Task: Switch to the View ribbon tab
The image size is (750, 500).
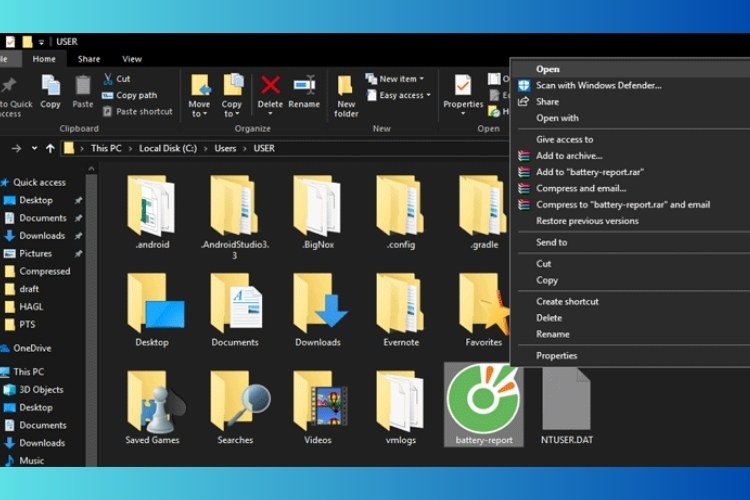Action: (x=132, y=59)
